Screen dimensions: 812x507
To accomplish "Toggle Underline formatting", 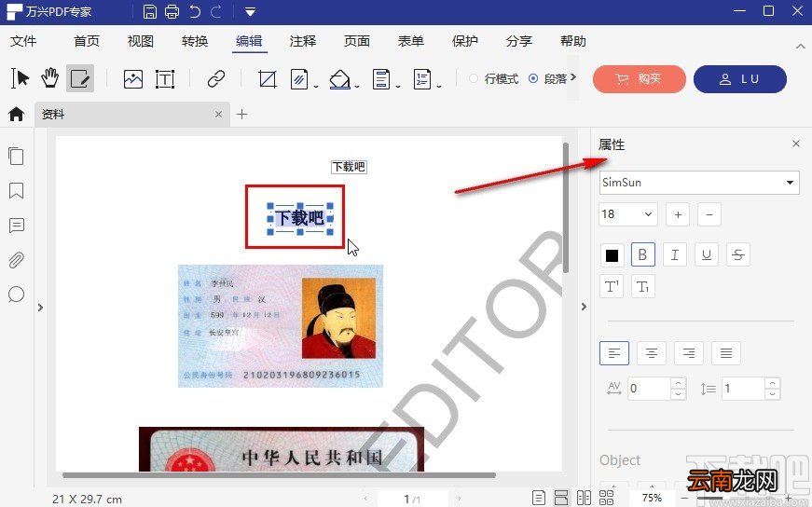I will click(707, 254).
